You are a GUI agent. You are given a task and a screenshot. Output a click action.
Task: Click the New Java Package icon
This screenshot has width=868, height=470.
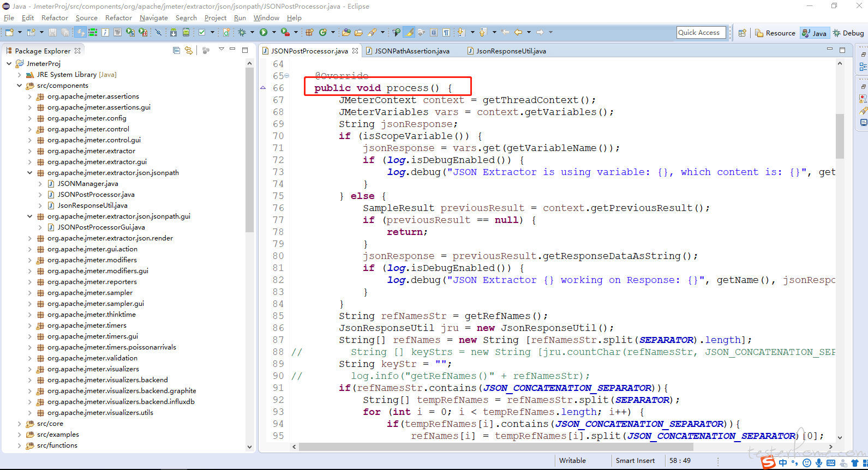coord(309,33)
